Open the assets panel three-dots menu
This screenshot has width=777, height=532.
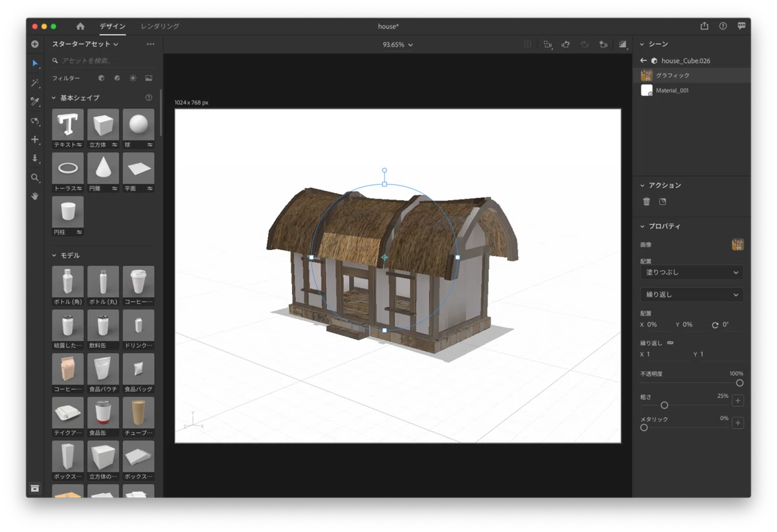pos(151,44)
